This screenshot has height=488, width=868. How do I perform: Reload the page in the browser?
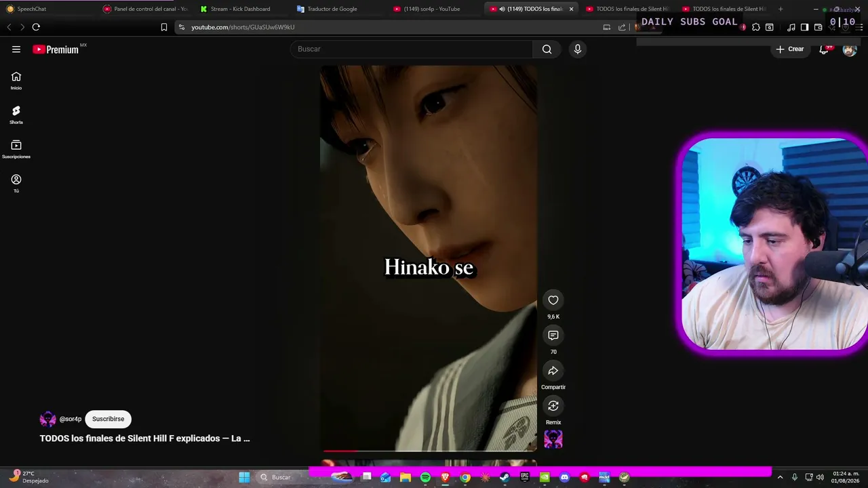click(x=36, y=27)
